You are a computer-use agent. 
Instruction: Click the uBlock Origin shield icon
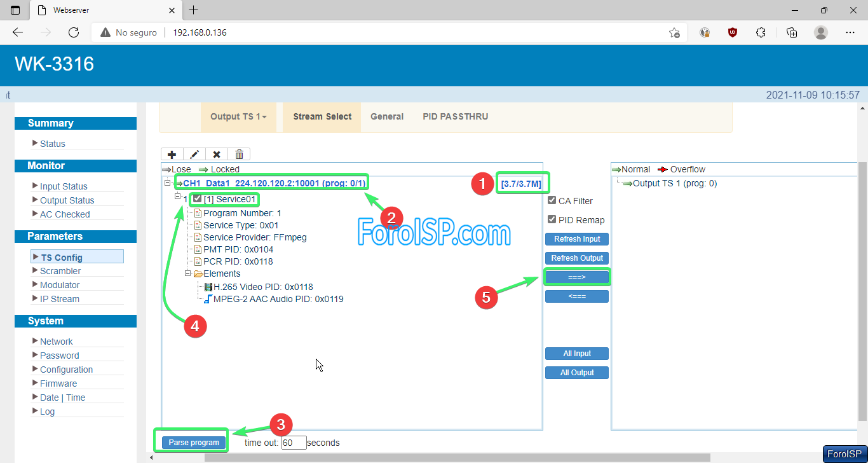[733, 32]
